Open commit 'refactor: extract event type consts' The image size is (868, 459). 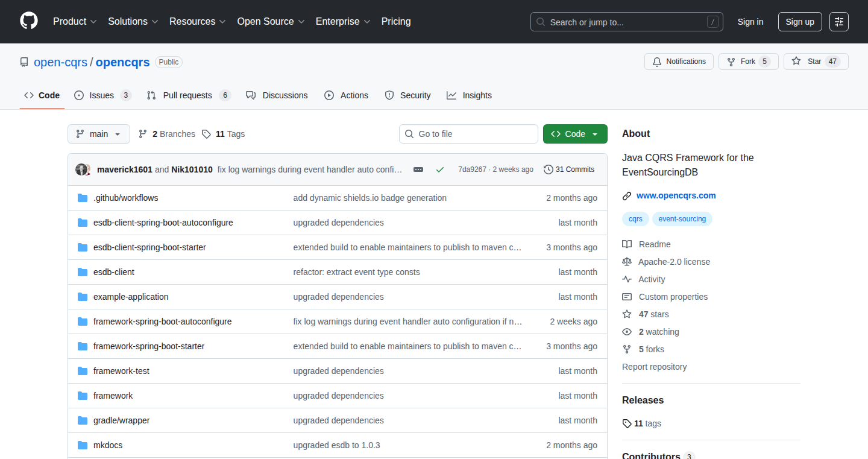357,272
